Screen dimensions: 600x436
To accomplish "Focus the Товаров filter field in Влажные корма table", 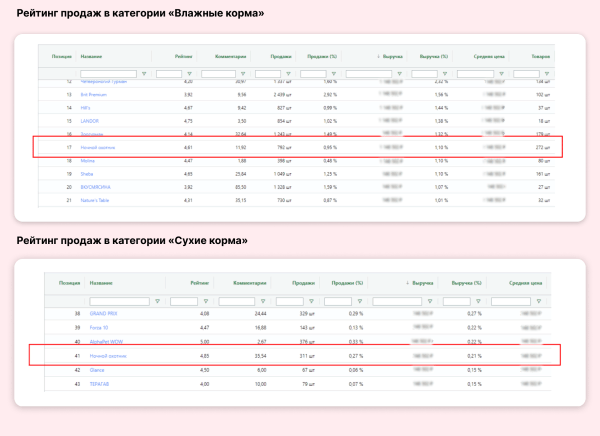I will tap(526, 74).
